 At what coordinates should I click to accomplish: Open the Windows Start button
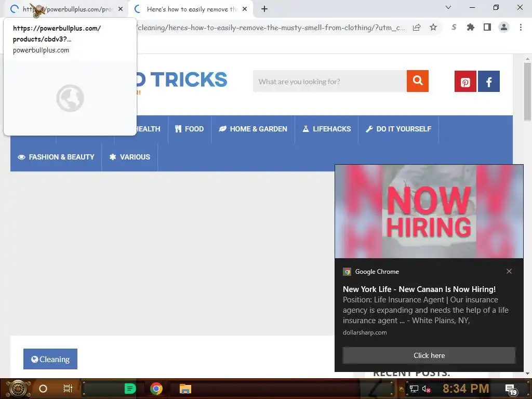click(x=18, y=389)
